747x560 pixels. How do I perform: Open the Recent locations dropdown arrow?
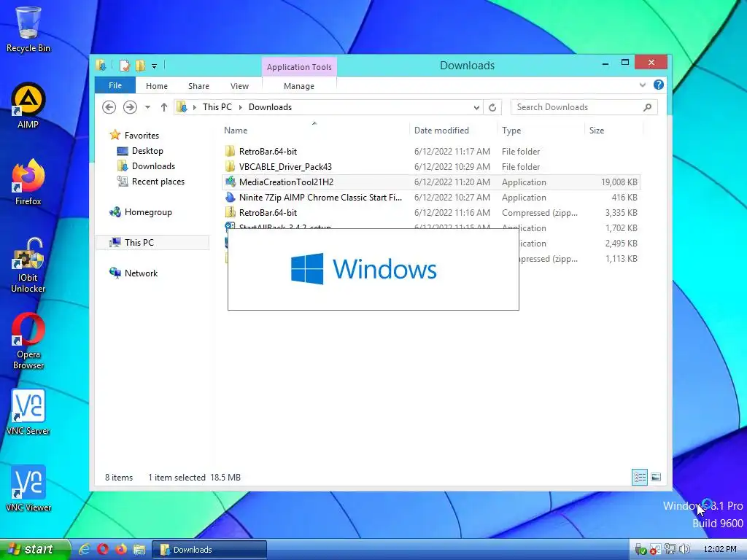click(x=147, y=107)
